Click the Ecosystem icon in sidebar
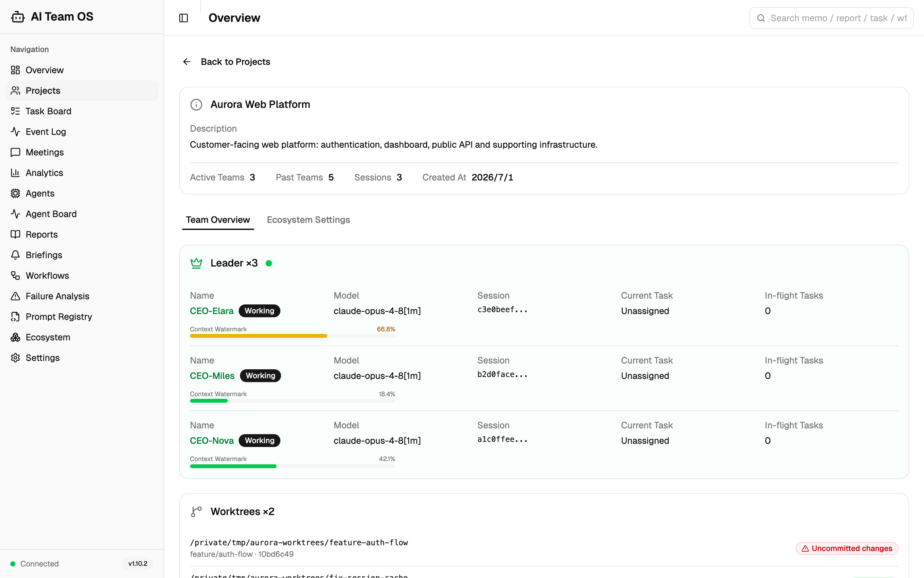924x578 pixels. coord(15,337)
